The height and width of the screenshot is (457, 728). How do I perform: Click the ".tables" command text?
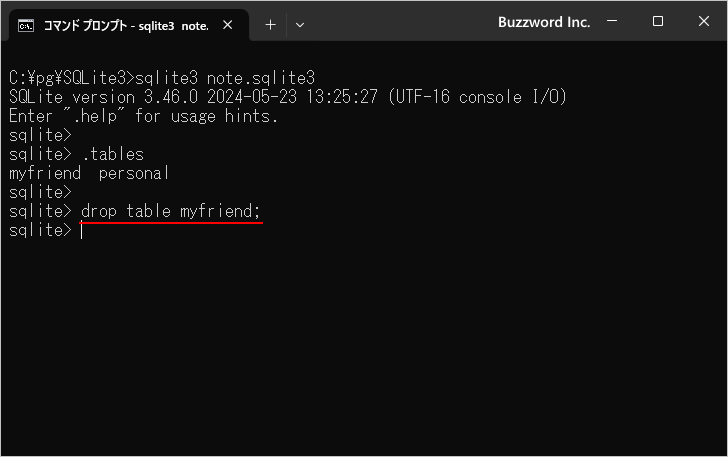click(112, 154)
